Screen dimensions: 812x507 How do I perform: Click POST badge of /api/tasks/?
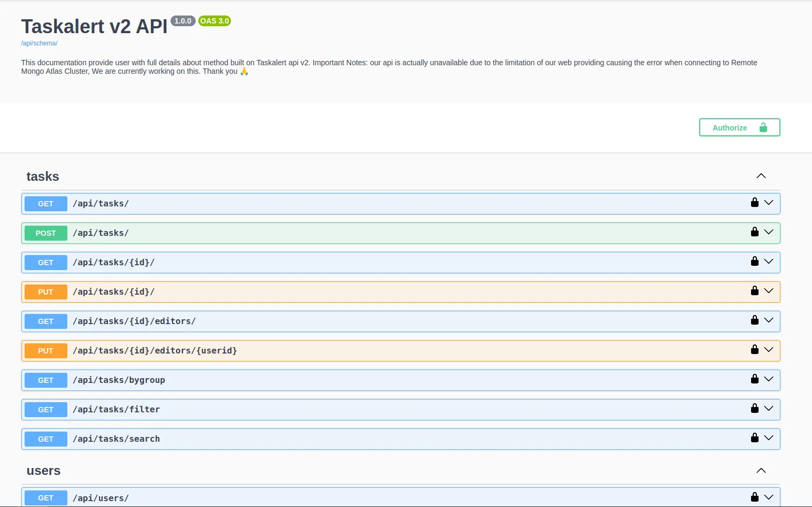pyautogui.click(x=46, y=233)
